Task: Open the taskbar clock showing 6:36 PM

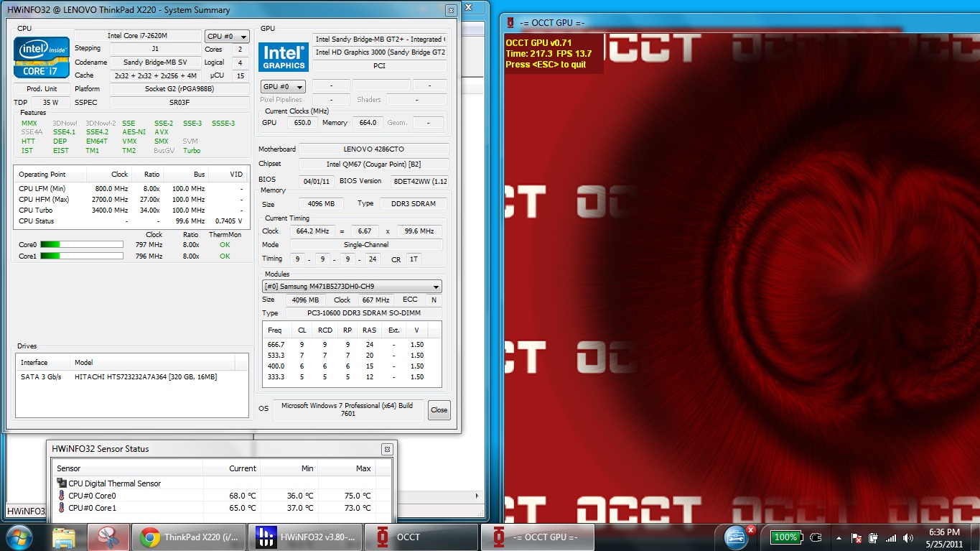Action: tap(943, 537)
